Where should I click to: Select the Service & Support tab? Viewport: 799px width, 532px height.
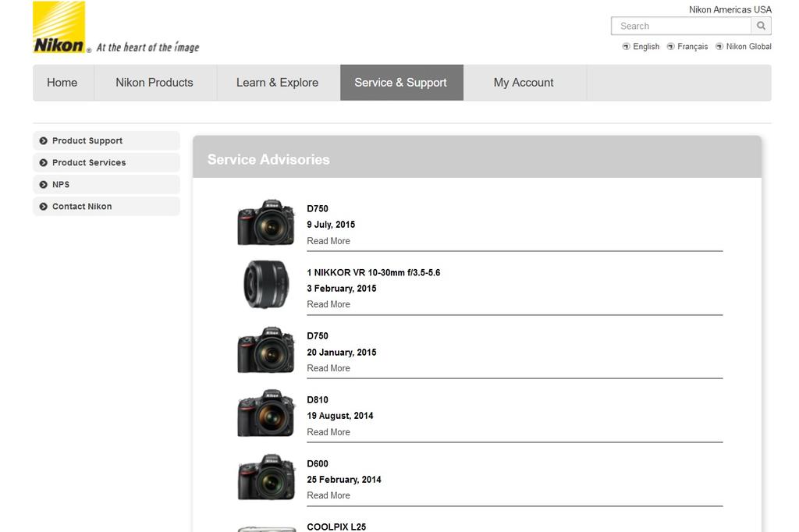click(400, 83)
